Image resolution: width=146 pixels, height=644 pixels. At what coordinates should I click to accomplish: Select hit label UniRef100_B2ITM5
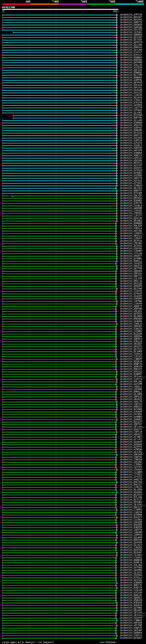point(131,75)
